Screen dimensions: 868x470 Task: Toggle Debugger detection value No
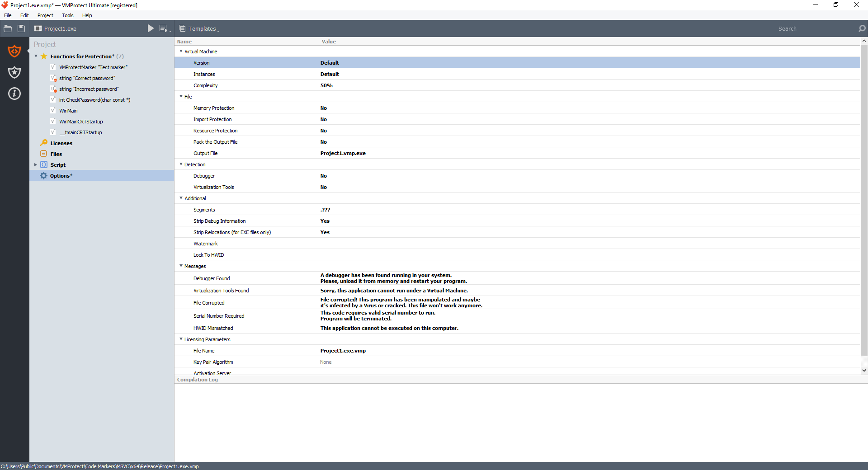tap(324, 176)
